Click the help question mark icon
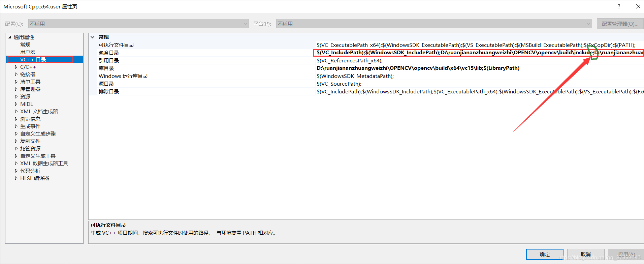This screenshot has width=644, height=264. [x=619, y=6]
